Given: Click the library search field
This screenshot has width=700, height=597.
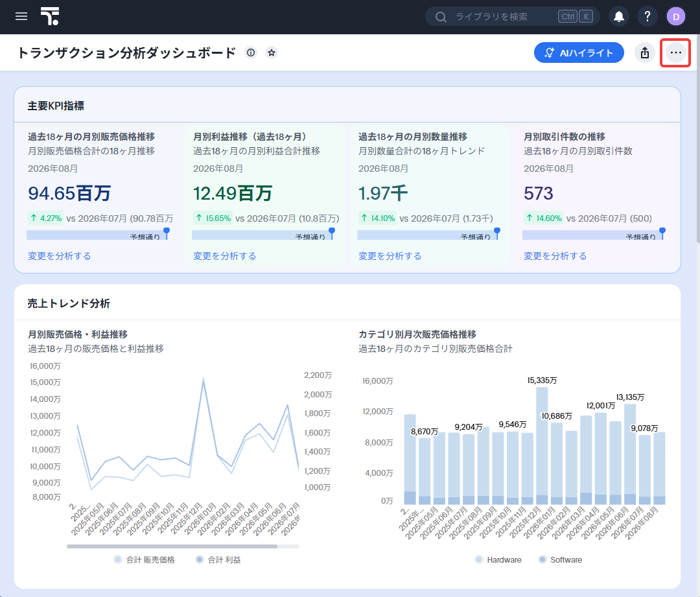Looking at the screenshot, I should (x=513, y=17).
